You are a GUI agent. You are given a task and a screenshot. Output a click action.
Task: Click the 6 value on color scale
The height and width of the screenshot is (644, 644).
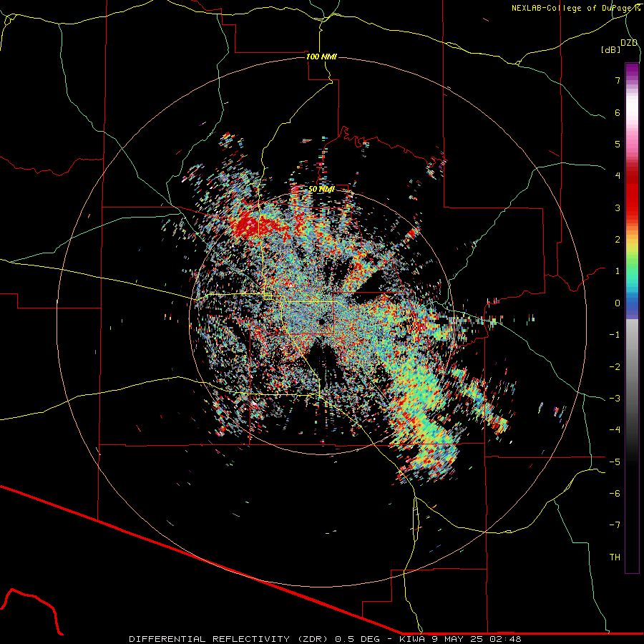pos(618,112)
